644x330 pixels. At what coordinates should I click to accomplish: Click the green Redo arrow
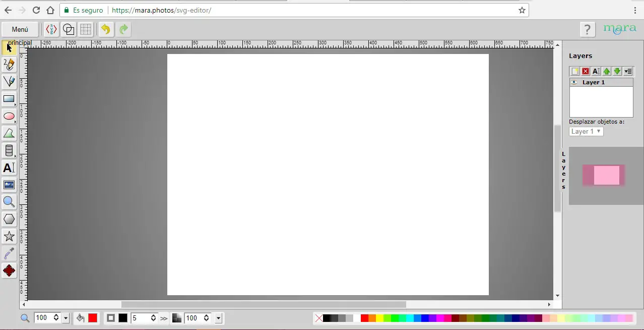[123, 29]
